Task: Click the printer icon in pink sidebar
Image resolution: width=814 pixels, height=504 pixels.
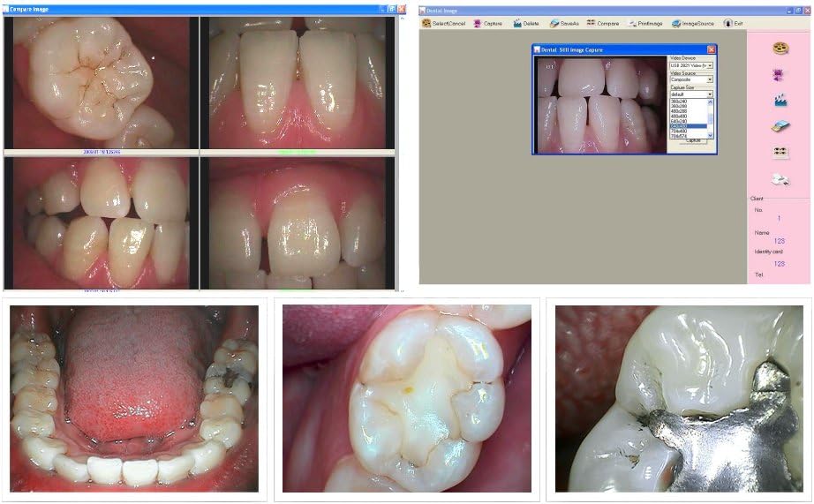Action: 779,179
